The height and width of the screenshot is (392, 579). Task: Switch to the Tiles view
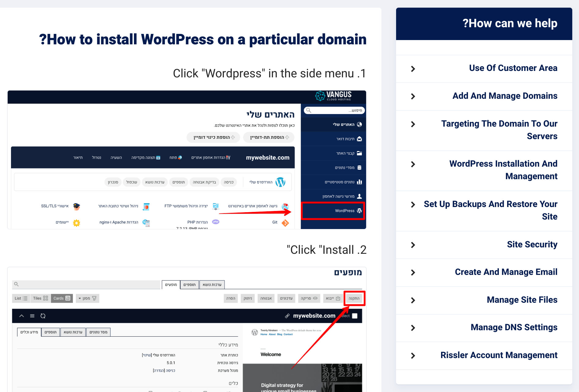point(40,298)
